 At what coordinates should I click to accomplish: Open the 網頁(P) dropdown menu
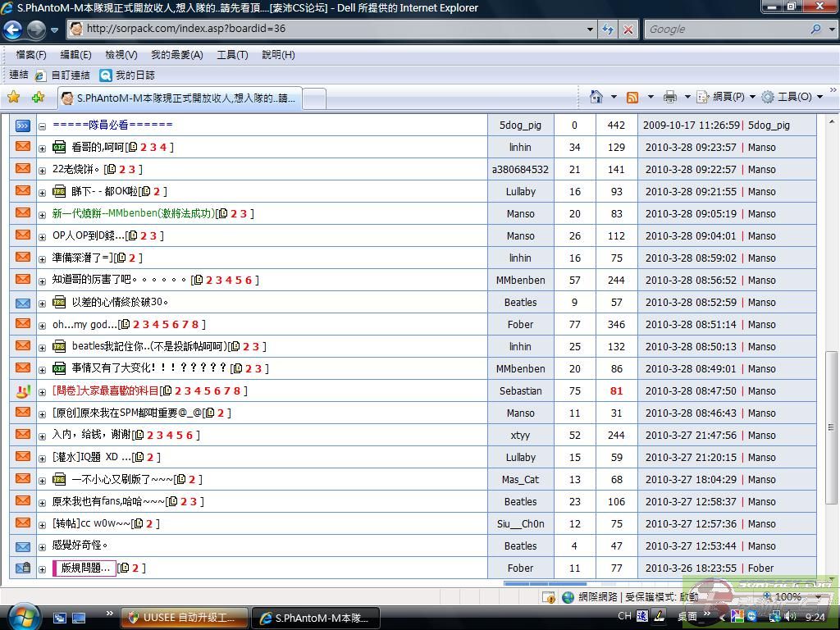tap(727, 97)
